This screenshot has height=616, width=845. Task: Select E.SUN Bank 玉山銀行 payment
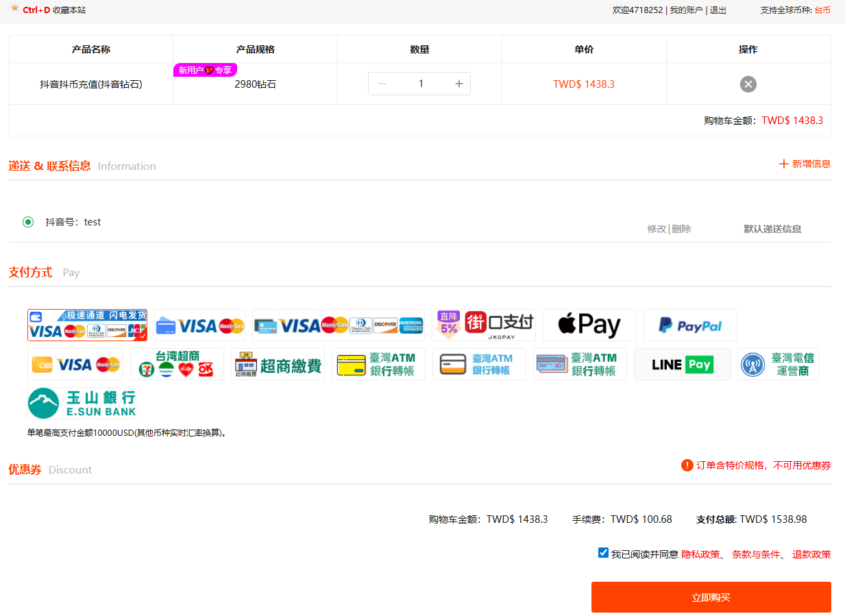coord(82,404)
